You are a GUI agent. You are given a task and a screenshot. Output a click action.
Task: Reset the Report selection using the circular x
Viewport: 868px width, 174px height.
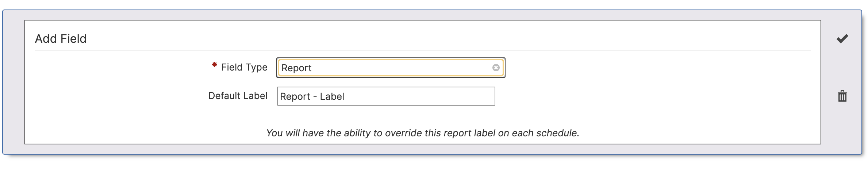tap(496, 68)
